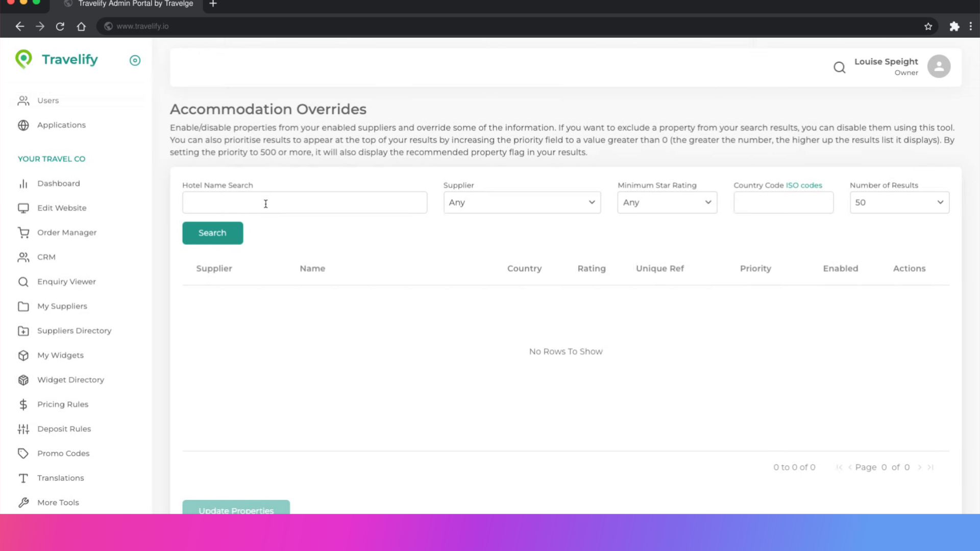980x551 pixels.
Task: Click the Dashboard bar chart icon
Action: point(23,184)
